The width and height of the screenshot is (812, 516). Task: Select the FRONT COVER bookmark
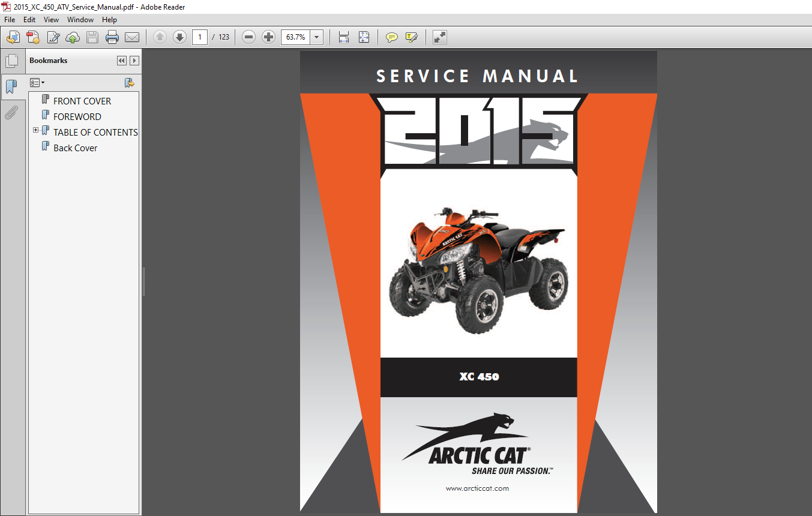pos(82,101)
